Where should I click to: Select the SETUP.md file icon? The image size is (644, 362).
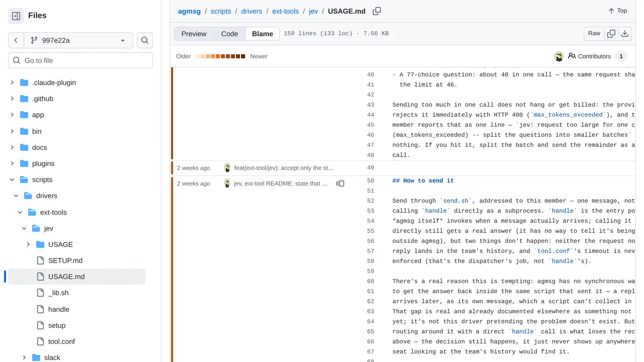[x=41, y=260]
